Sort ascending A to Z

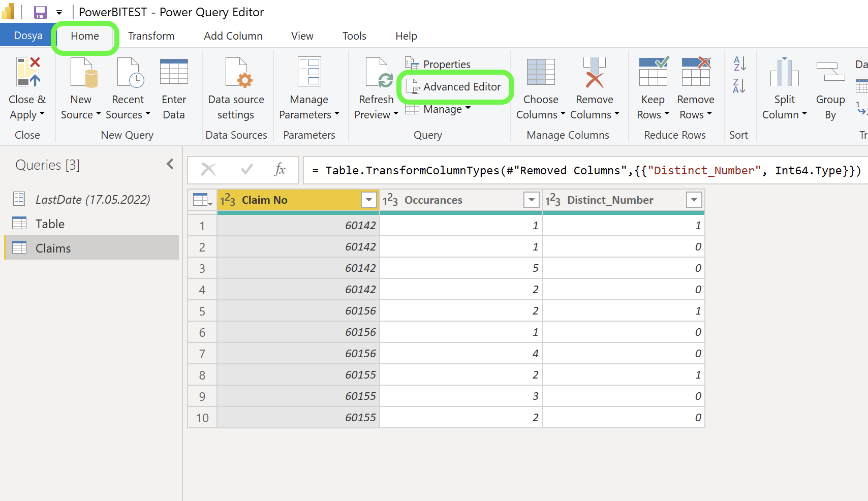[739, 64]
